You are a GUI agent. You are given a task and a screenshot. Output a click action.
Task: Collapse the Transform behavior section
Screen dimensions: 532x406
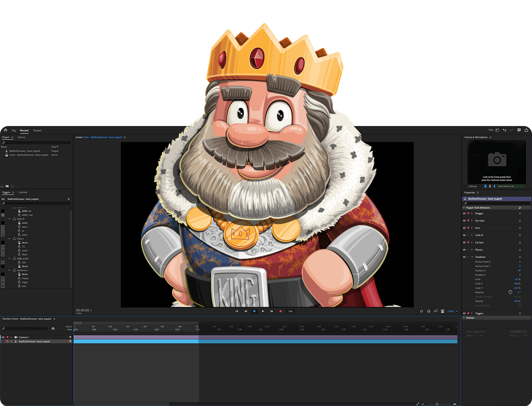(x=472, y=257)
